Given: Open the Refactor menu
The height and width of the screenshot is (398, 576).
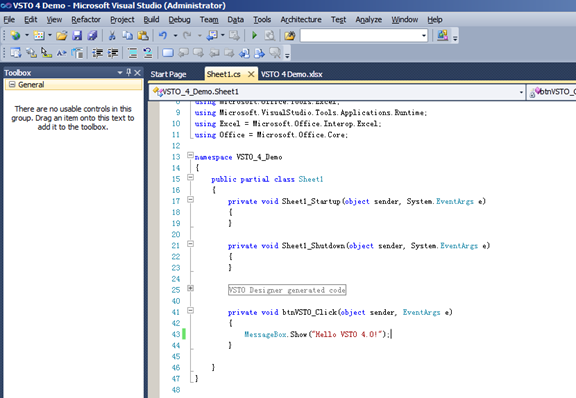Looking at the screenshot, I should [x=86, y=19].
